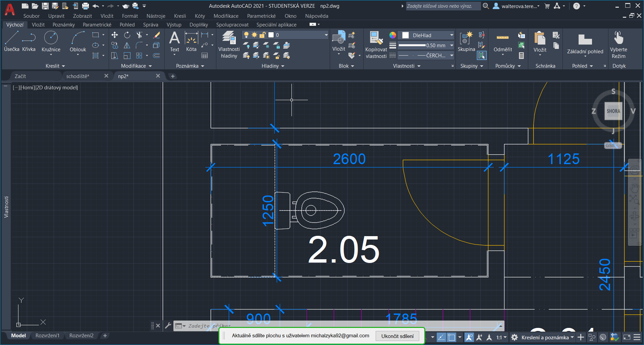Open the Kreslení a poznámka workspace dropdown
Image resolution: width=644 pixels, height=345 pixels.
click(x=547, y=337)
